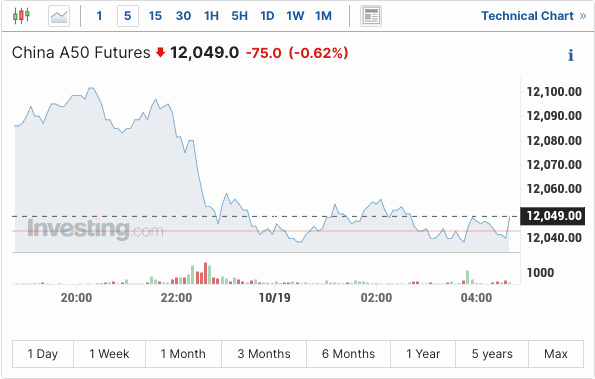Screen dimensions: 595x379
Task: Select the 1 minute interval
Action: point(99,16)
